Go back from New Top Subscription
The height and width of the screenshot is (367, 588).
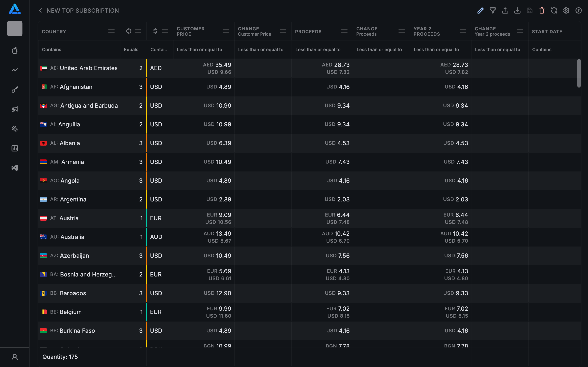pos(41,10)
